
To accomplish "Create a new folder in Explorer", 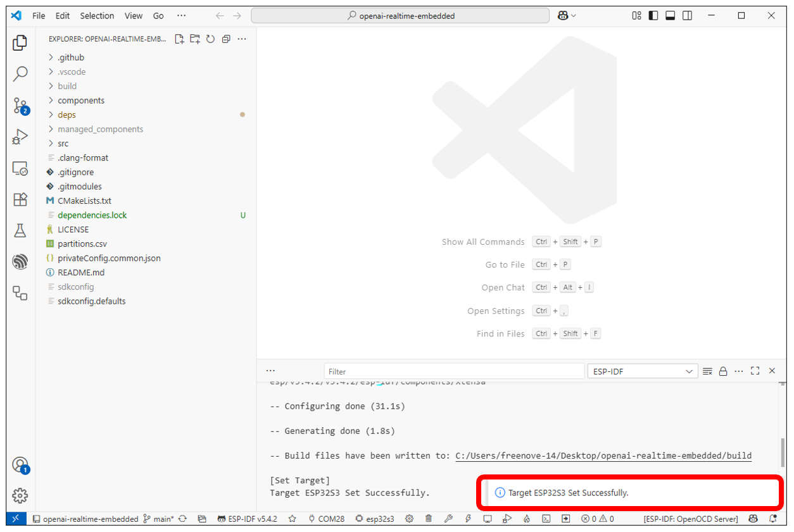I will 195,39.
